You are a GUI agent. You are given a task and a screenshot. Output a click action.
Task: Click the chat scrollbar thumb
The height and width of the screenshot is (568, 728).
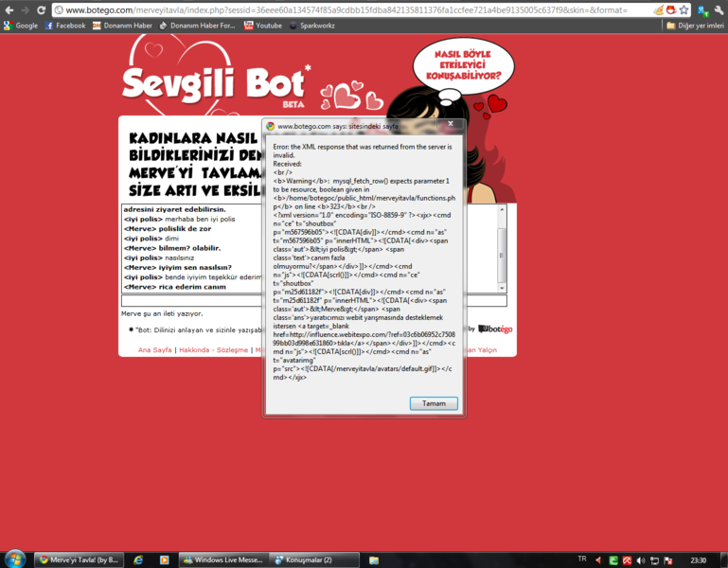click(x=502, y=255)
